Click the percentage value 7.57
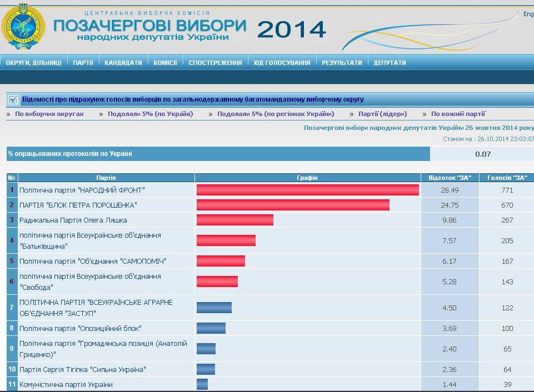534x392 pixels. (x=450, y=240)
